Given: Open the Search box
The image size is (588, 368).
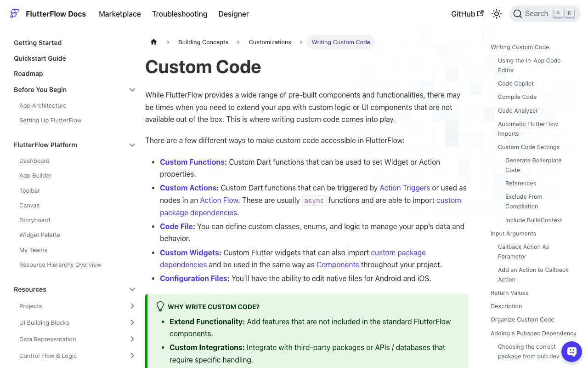Looking at the screenshot, I should click(545, 14).
